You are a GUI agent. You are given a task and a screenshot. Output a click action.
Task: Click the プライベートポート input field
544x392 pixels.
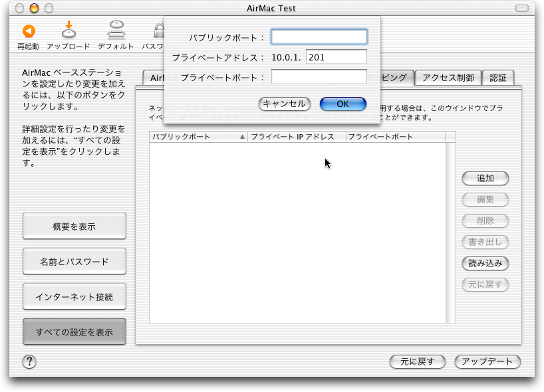click(319, 77)
